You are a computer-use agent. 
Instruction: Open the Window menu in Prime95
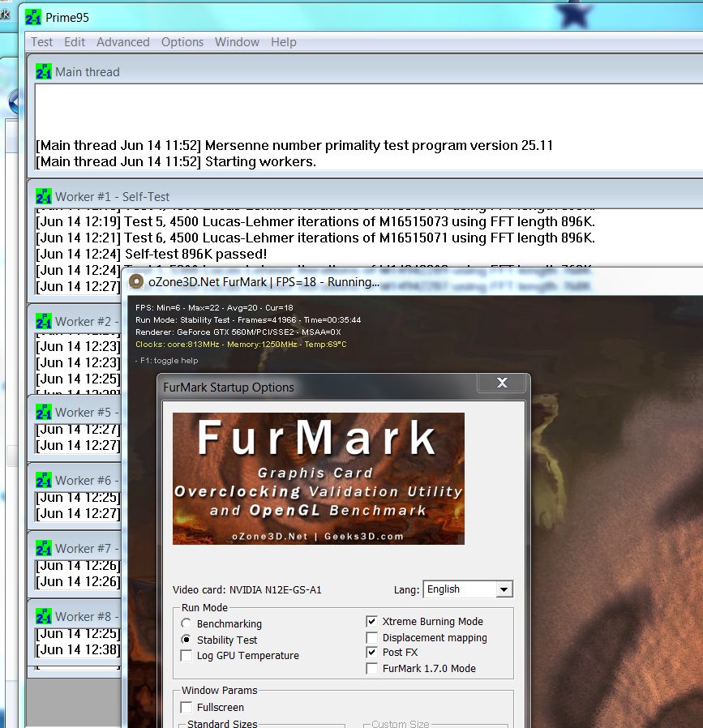pos(237,42)
